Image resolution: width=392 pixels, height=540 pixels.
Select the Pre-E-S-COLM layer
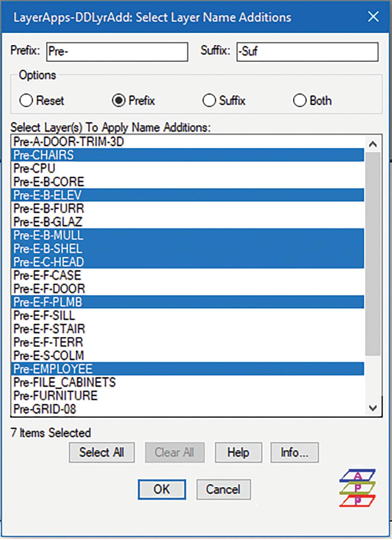[x=188, y=356]
